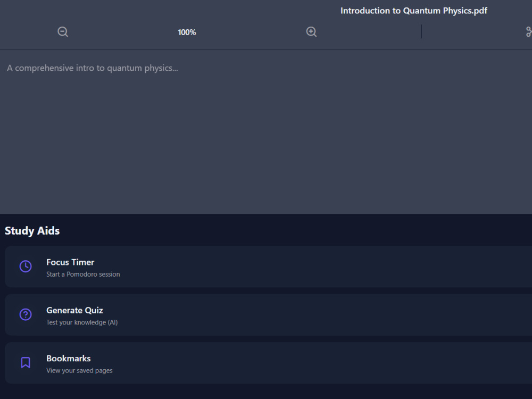Click the Focus Timer clock icon
Viewport: 532px width, 399px height.
[x=26, y=267]
